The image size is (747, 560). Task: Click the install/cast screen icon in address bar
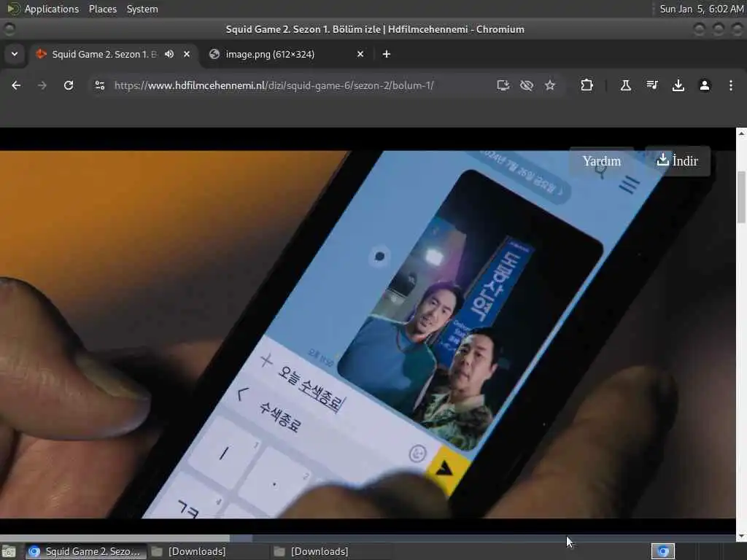point(503,85)
